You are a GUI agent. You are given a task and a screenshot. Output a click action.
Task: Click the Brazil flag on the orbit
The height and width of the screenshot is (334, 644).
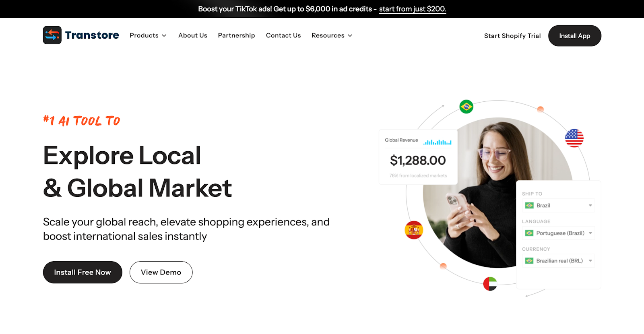(x=466, y=107)
